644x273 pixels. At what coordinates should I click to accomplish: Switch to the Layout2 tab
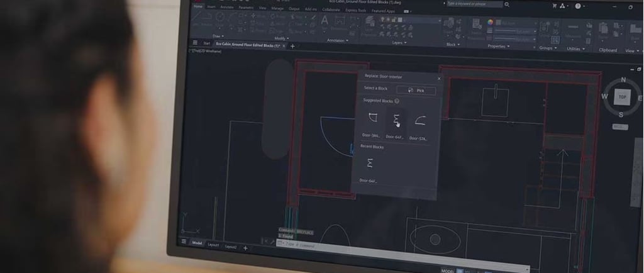[x=231, y=247]
